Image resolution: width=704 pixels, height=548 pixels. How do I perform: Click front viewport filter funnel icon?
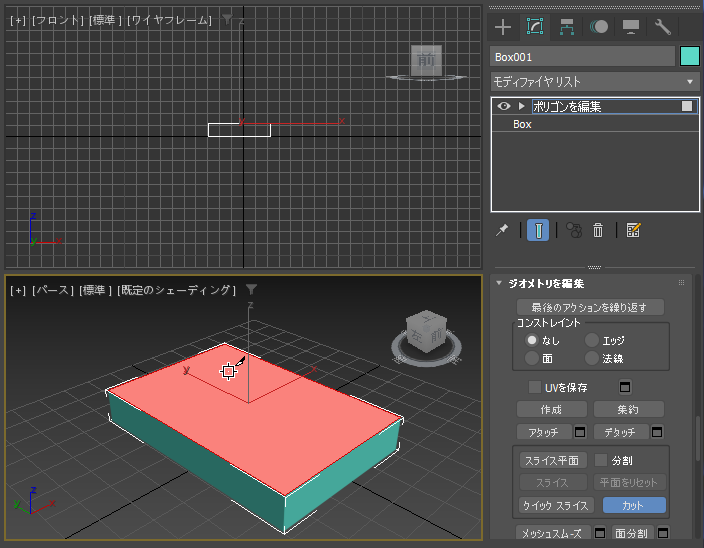(228, 19)
